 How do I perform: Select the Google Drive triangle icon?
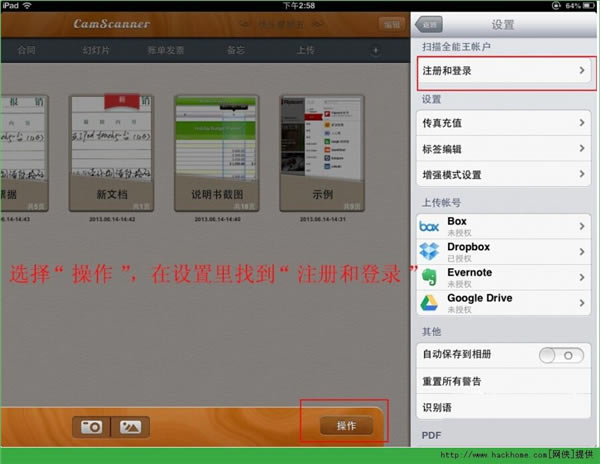pyautogui.click(x=429, y=303)
